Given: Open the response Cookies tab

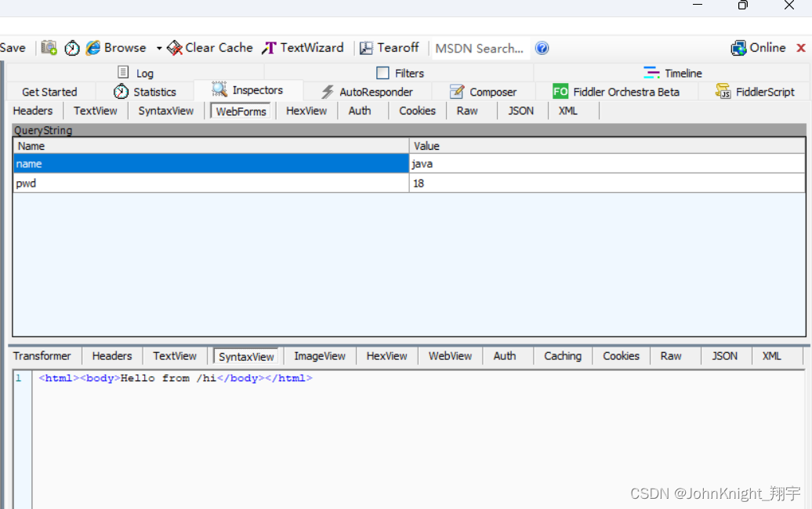Looking at the screenshot, I should click(x=621, y=356).
